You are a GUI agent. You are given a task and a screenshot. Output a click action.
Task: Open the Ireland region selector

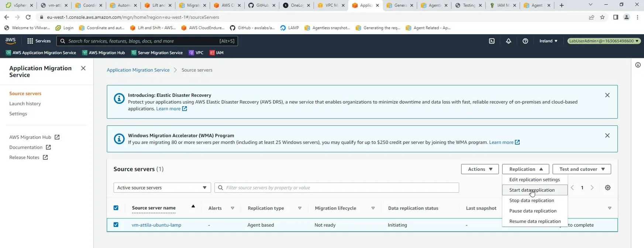coord(548,41)
